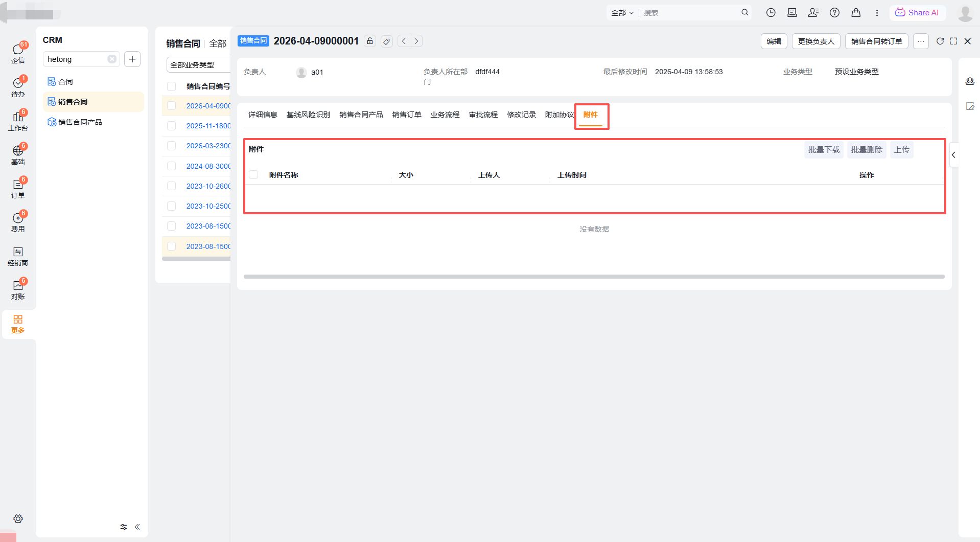Clear the hetong search text

tap(112, 59)
